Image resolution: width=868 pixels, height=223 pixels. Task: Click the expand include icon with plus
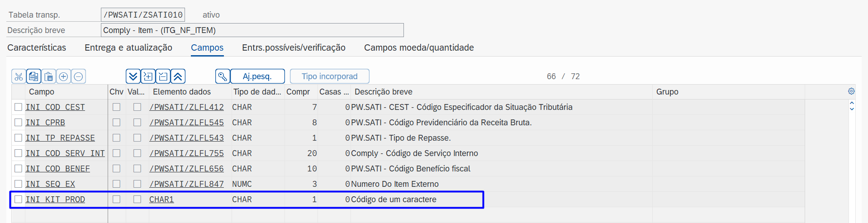pyautogui.click(x=148, y=76)
